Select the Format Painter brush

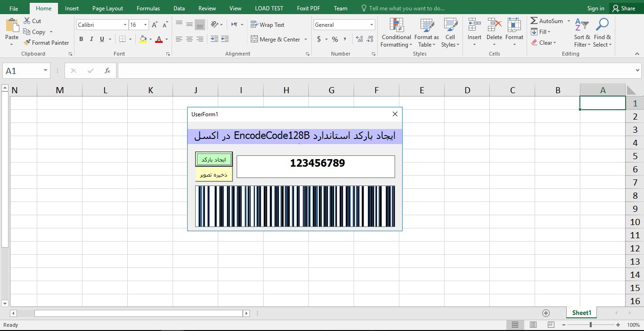[27, 43]
